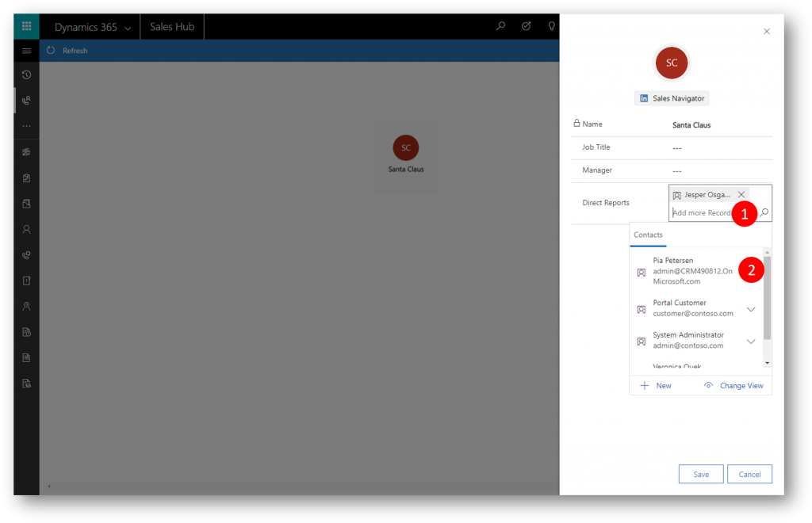
Task: Click the Name value Santa Claus
Action: (x=691, y=125)
